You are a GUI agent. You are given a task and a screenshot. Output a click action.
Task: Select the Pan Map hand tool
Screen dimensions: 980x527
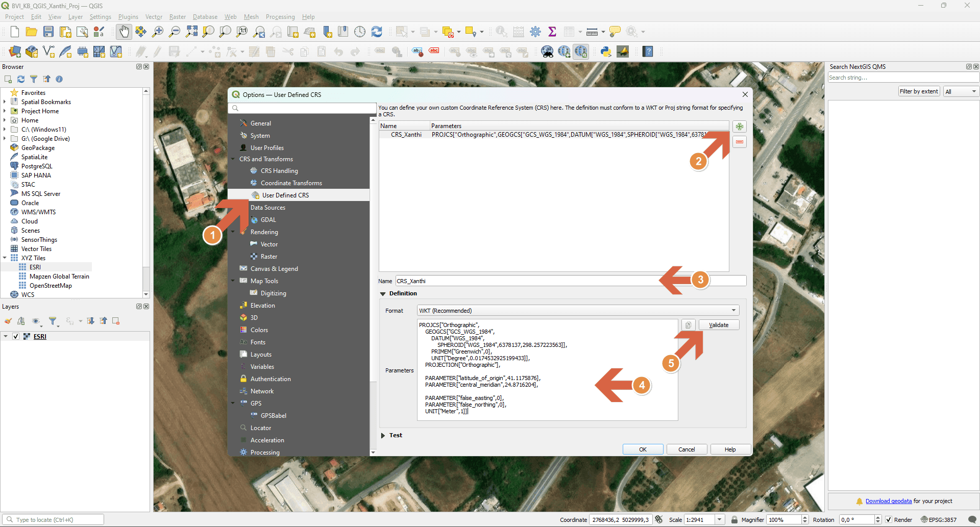124,32
